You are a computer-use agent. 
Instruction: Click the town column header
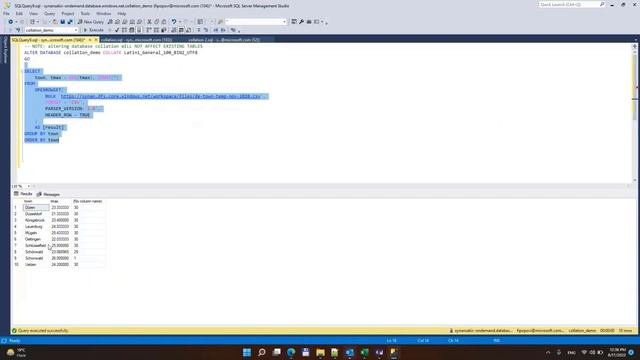point(36,201)
